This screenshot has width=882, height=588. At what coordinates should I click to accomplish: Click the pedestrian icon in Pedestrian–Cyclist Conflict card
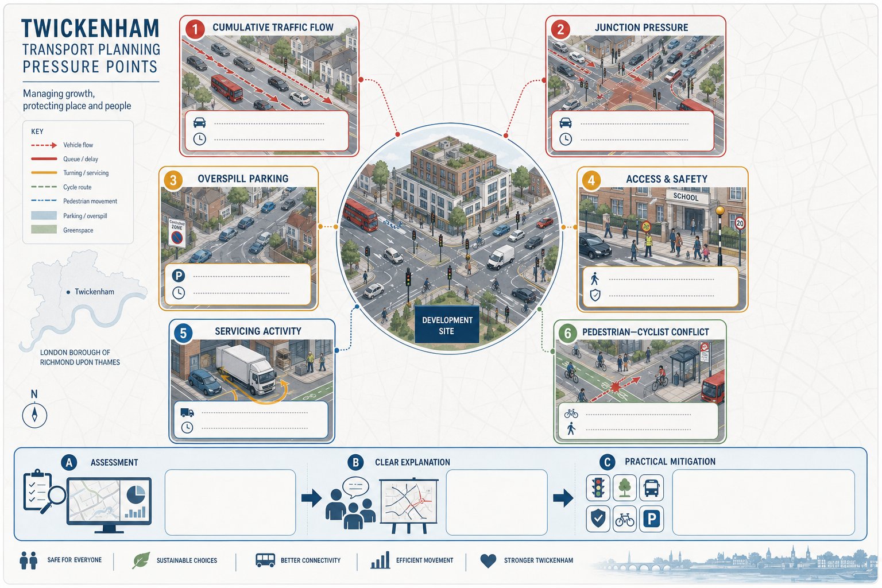571,428
